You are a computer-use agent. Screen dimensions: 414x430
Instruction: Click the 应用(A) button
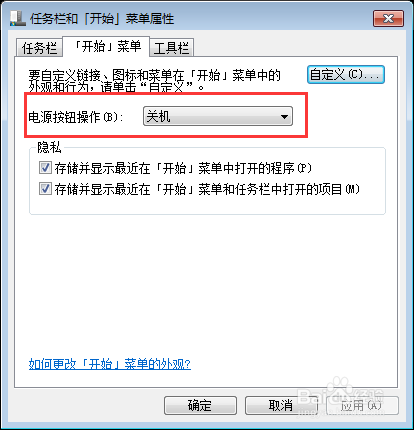click(362, 405)
